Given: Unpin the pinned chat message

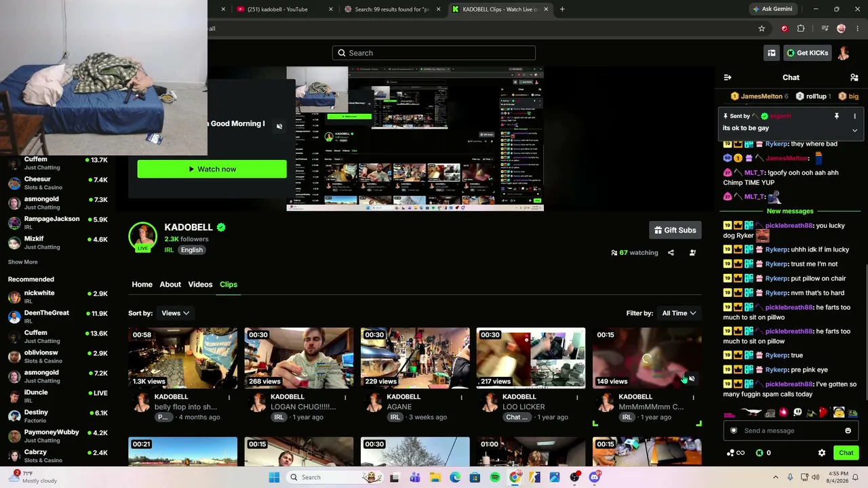Looking at the screenshot, I should 837,116.
